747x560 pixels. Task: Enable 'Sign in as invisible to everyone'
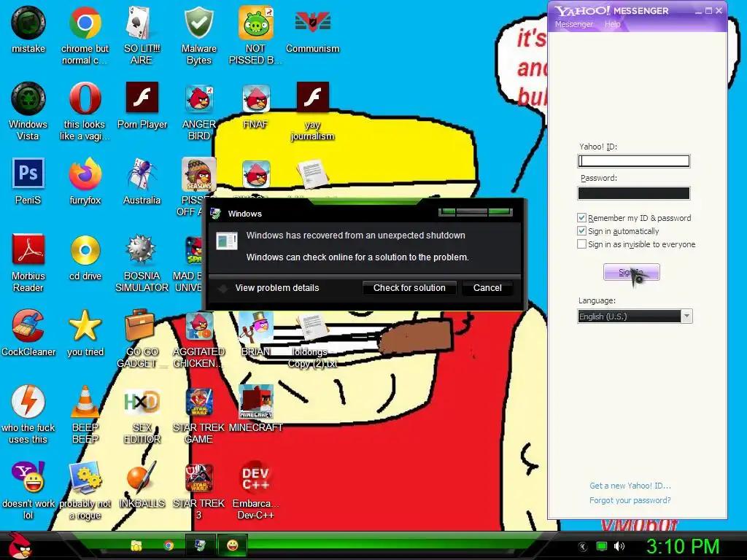tap(581, 244)
